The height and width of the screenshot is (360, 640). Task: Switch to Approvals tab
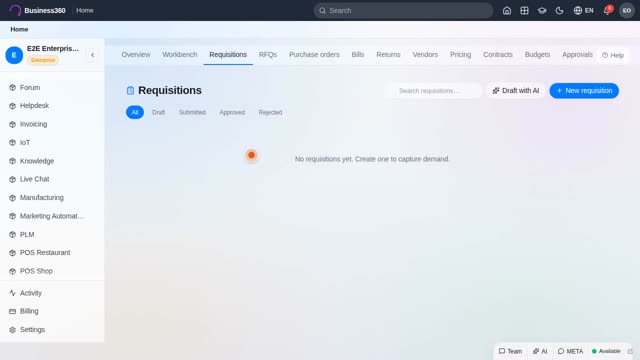tap(577, 55)
